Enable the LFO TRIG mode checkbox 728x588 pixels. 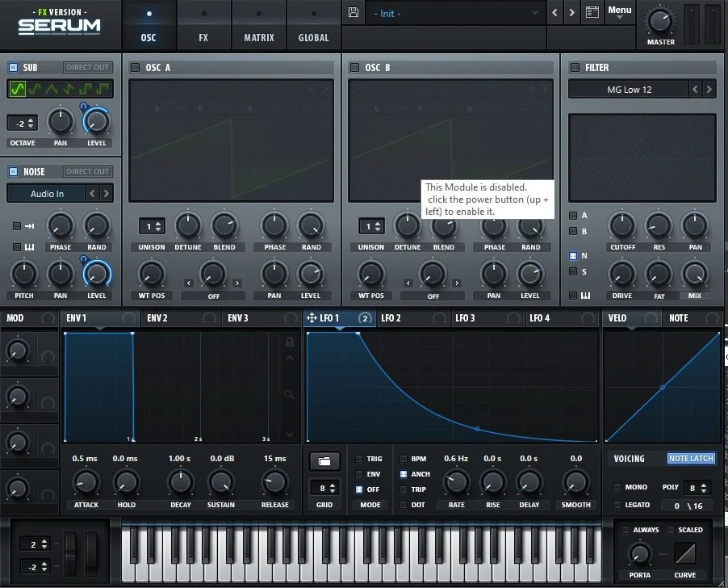tap(359, 459)
